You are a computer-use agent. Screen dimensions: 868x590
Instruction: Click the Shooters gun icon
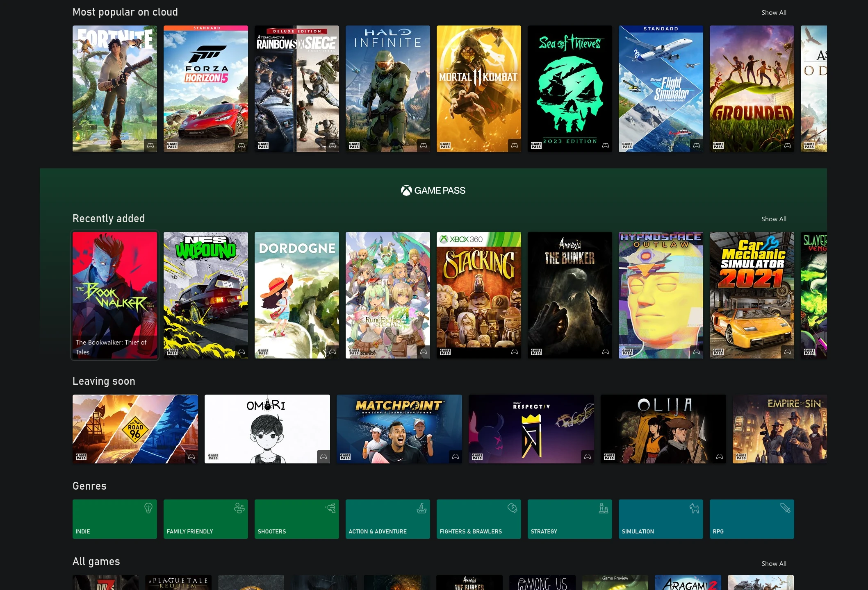point(330,508)
